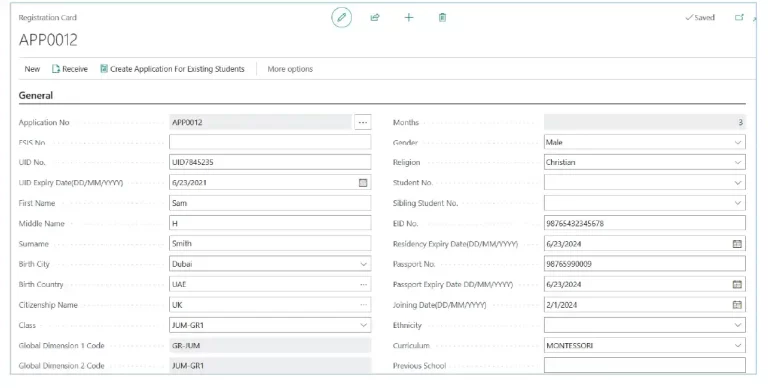Expand the Class dropdown
Image resolution: width=768 pixels, height=388 pixels.
(363, 325)
